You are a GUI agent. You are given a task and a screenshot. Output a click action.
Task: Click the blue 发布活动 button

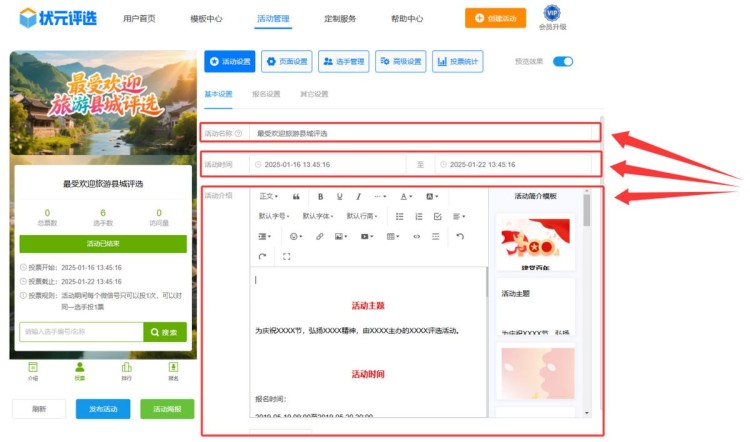tap(103, 409)
